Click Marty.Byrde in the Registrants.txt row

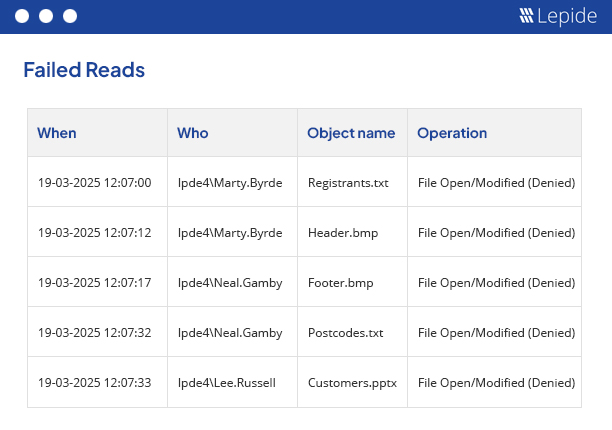[x=230, y=183]
